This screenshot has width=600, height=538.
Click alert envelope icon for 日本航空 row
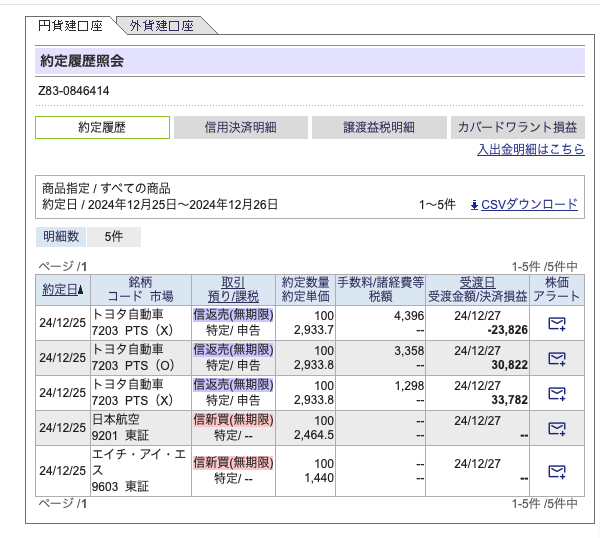point(557,428)
